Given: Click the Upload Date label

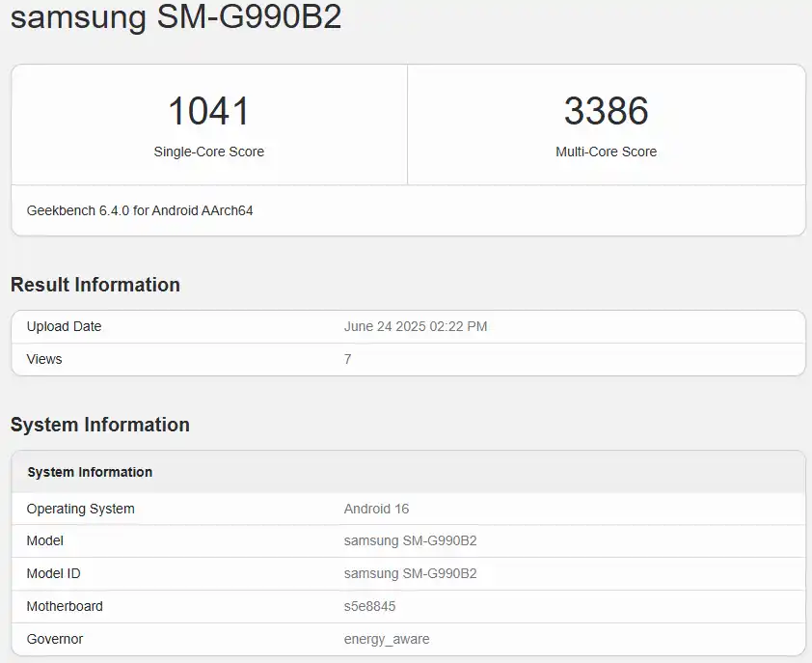Looking at the screenshot, I should [x=65, y=326].
